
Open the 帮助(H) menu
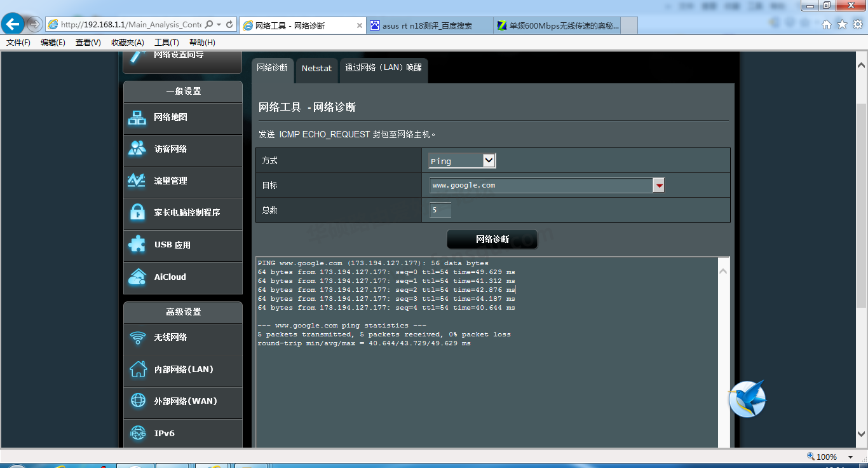(x=202, y=43)
